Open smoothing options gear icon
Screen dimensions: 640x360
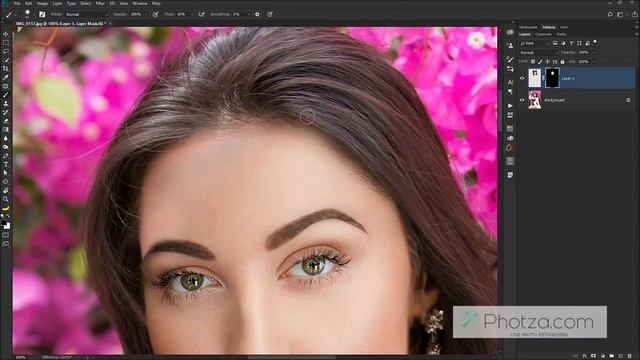pos(257,14)
